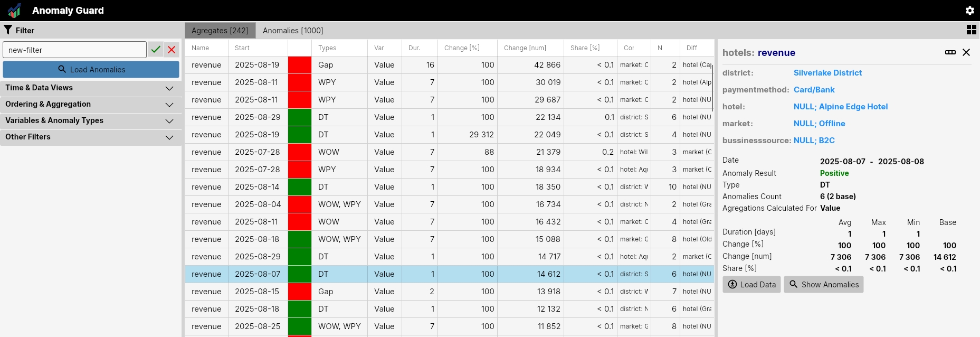
Task: Click red swatch in 2025-08-19 Gap row
Action: coord(300,65)
